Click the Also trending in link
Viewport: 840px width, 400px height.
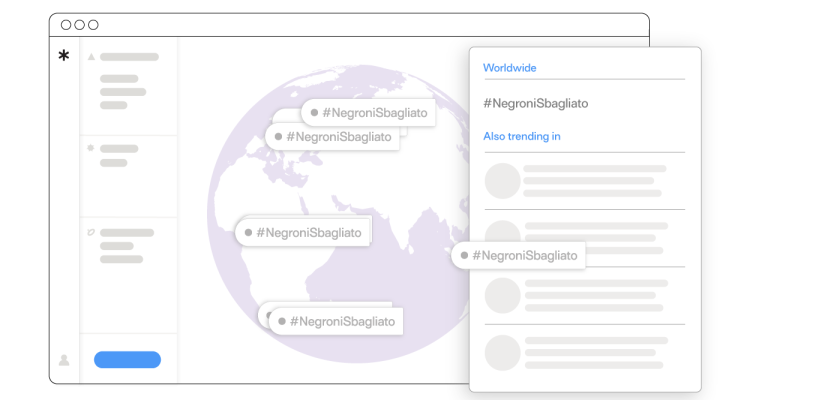[521, 136]
